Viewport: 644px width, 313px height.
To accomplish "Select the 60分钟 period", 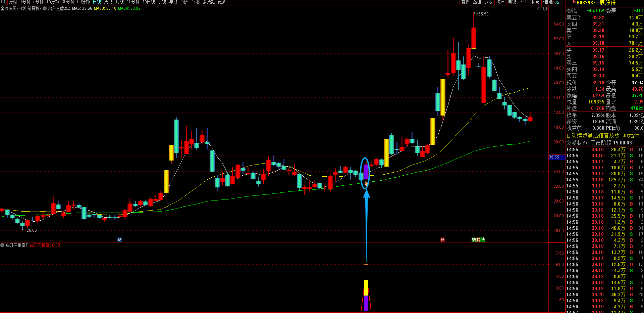I will tap(84, 2).
